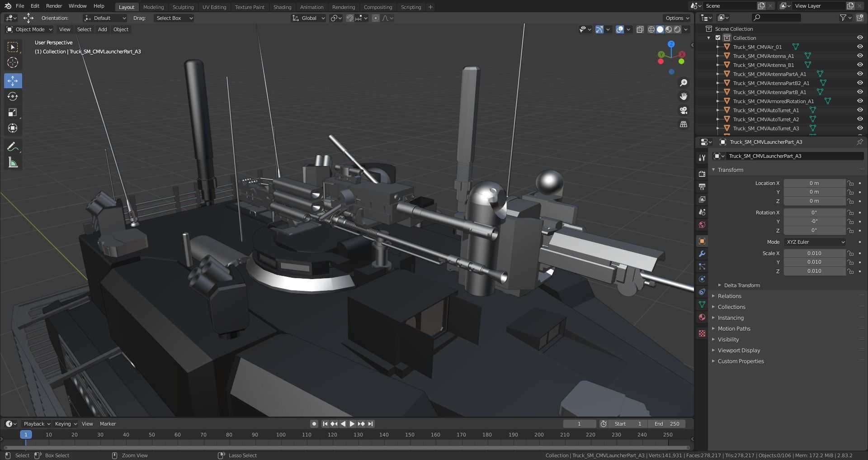This screenshot has height=460, width=868.
Task: Switch to the Modeling workspace tab
Action: (x=153, y=7)
